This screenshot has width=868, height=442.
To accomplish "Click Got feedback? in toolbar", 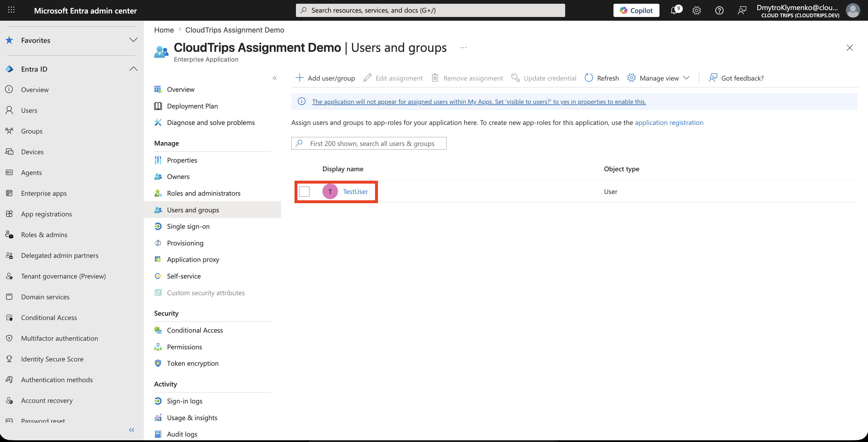I will coord(736,78).
